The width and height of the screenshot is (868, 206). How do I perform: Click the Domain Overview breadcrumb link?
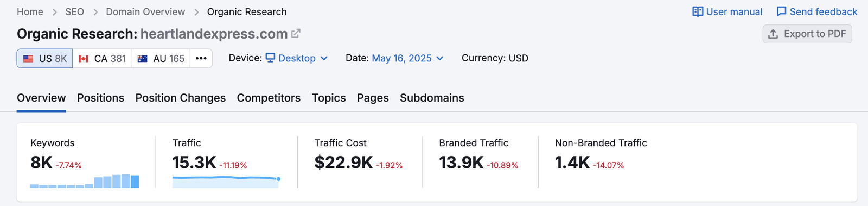point(145,11)
